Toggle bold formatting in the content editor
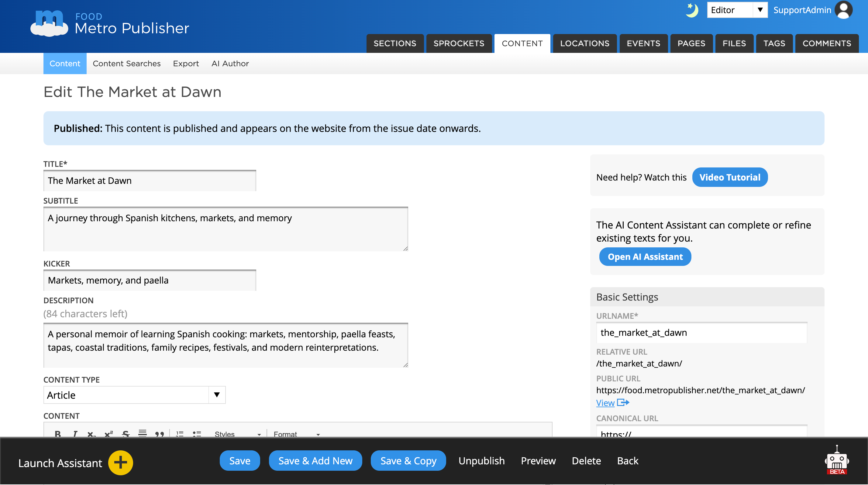The image size is (868, 485). [x=58, y=434]
